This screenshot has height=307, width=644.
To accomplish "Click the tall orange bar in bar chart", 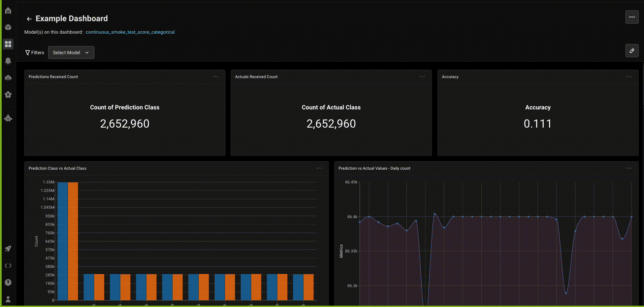I will (x=73, y=241).
